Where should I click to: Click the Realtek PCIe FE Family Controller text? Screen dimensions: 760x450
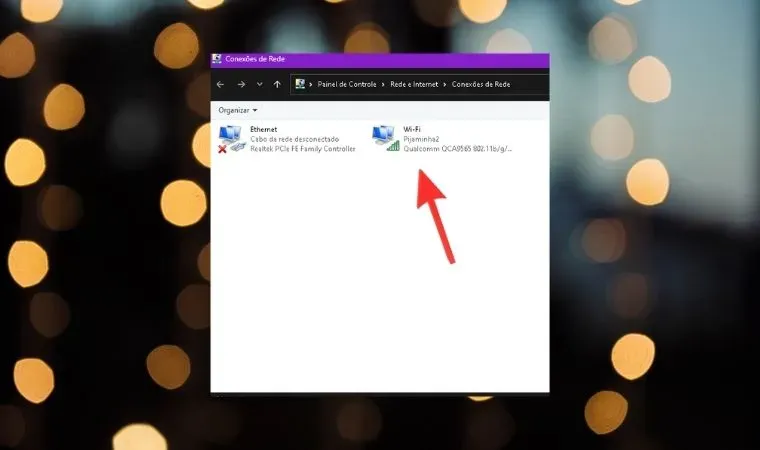303,149
